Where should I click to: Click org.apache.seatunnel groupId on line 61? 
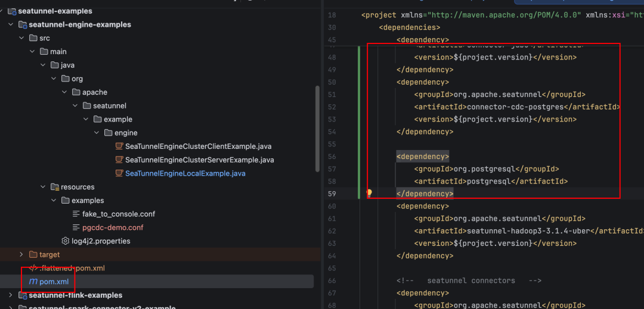tap(497, 219)
